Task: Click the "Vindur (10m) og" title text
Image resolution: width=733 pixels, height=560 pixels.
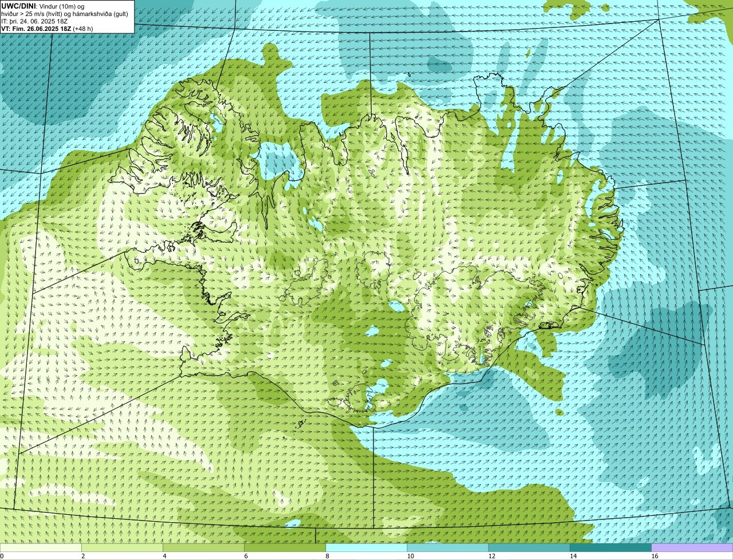Action: click(62, 6)
